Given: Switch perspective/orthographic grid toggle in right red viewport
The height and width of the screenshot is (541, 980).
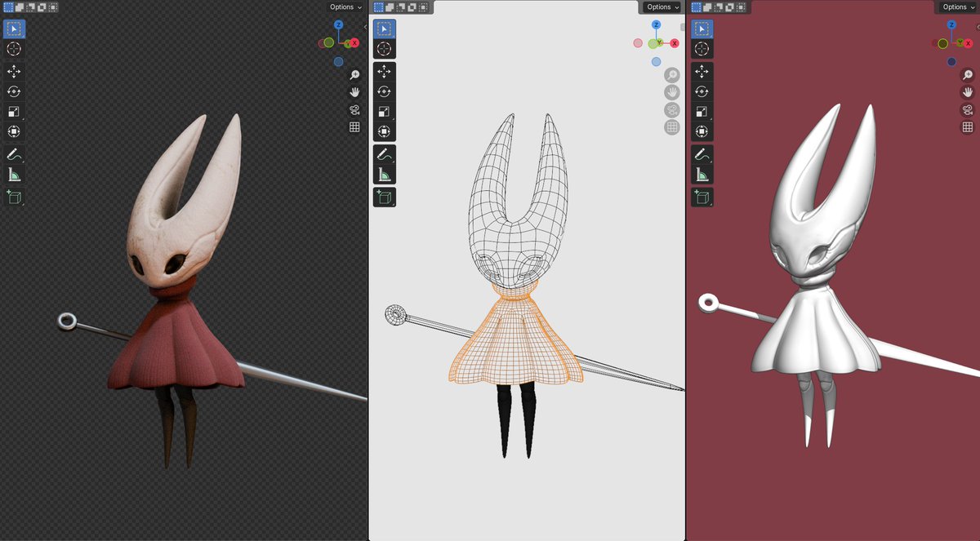Looking at the screenshot, I should coord(967,127).
